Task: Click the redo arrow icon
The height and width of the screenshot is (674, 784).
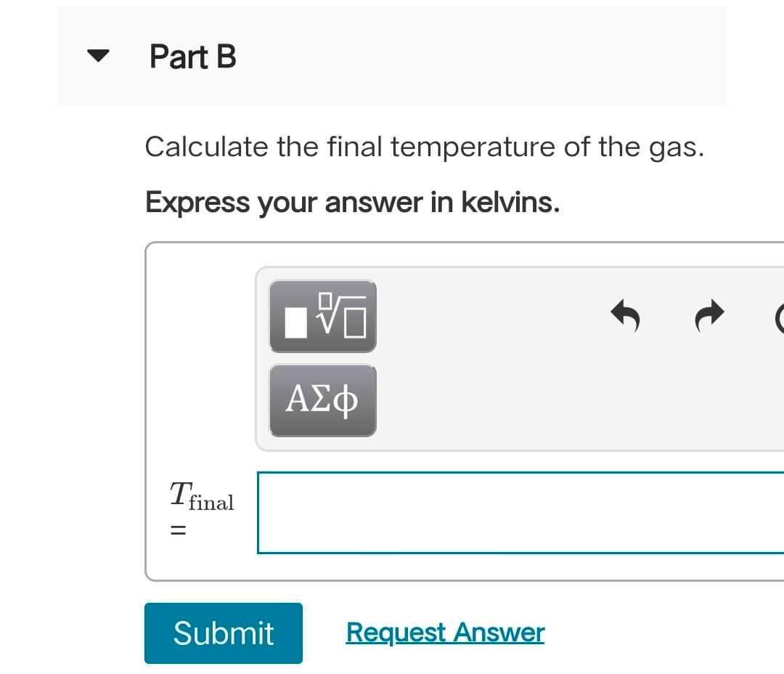Action: tap(709, 316)
